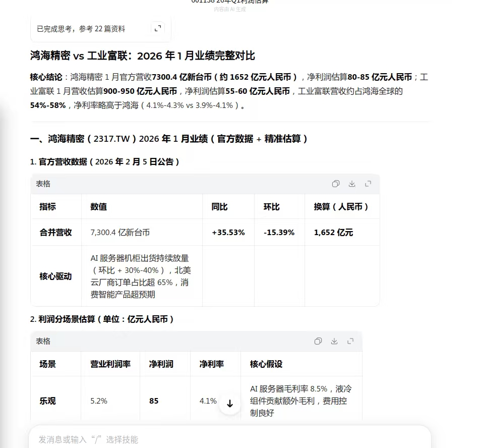Screen dimensions: 477x448
Task: Expand the thinking summary box icon
Action: [158, 28]
